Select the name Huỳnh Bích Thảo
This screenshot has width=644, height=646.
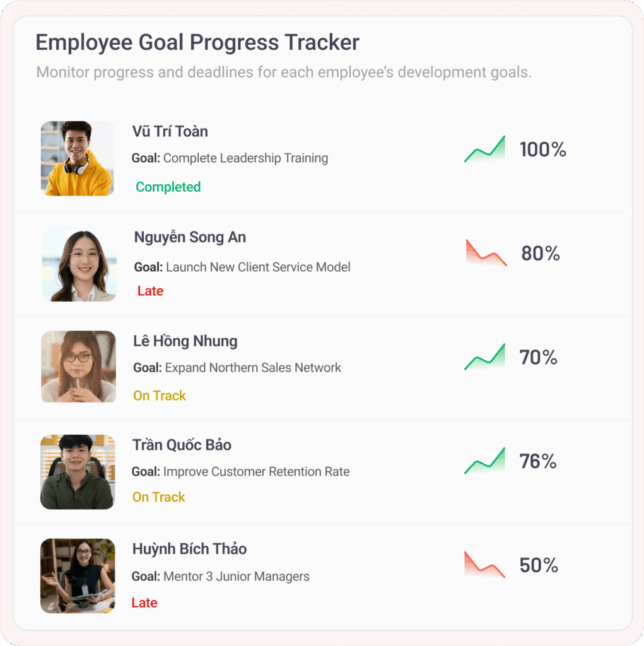(x=189, y=549)
